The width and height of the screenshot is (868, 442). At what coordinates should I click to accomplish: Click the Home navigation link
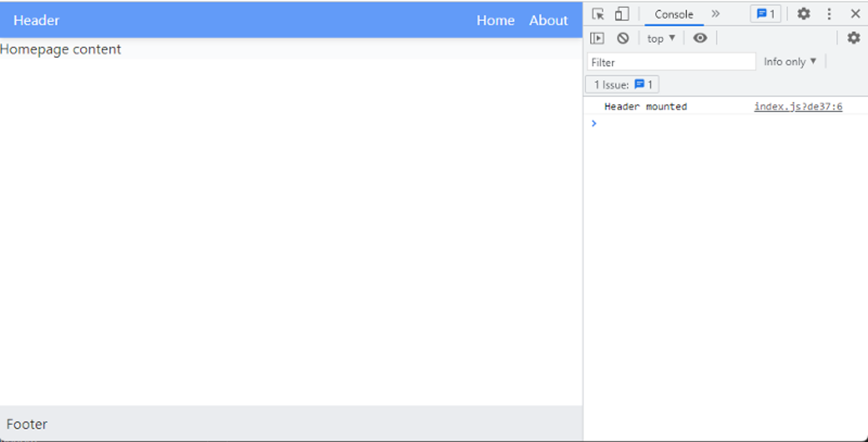(495, 21)
